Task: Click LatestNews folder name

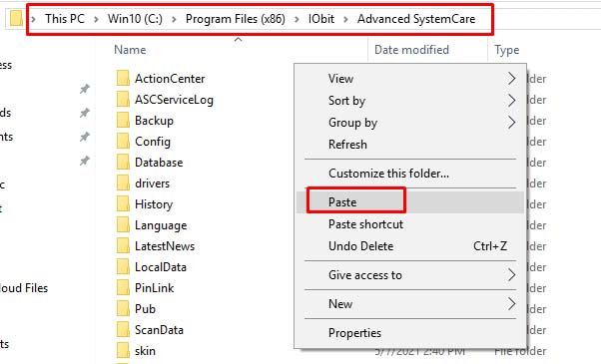Action: coord(165,246)
